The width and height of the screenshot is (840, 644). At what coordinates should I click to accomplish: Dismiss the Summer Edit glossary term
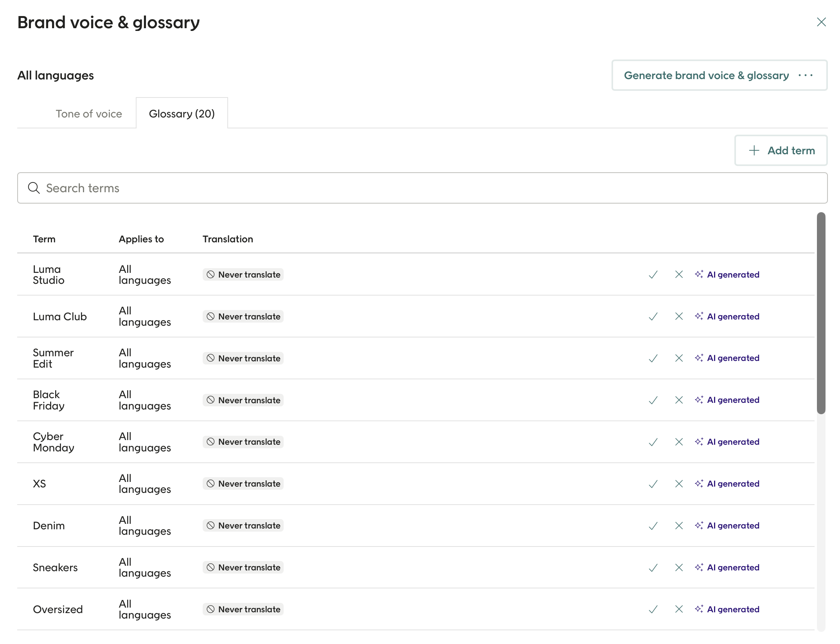coord(679,358)
